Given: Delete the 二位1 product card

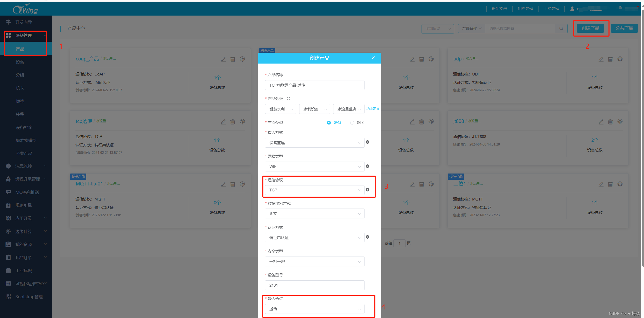Looking at the screenshot, I should pos(611,184).
